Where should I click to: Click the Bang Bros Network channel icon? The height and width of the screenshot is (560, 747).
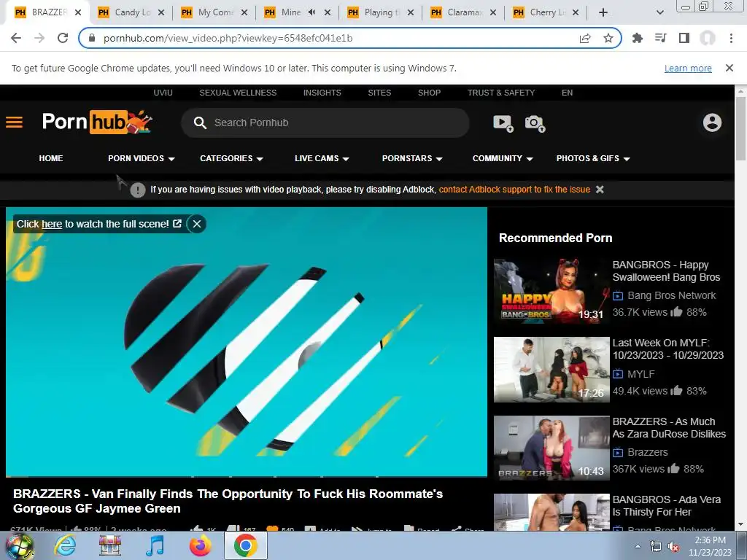pos(618,296)
